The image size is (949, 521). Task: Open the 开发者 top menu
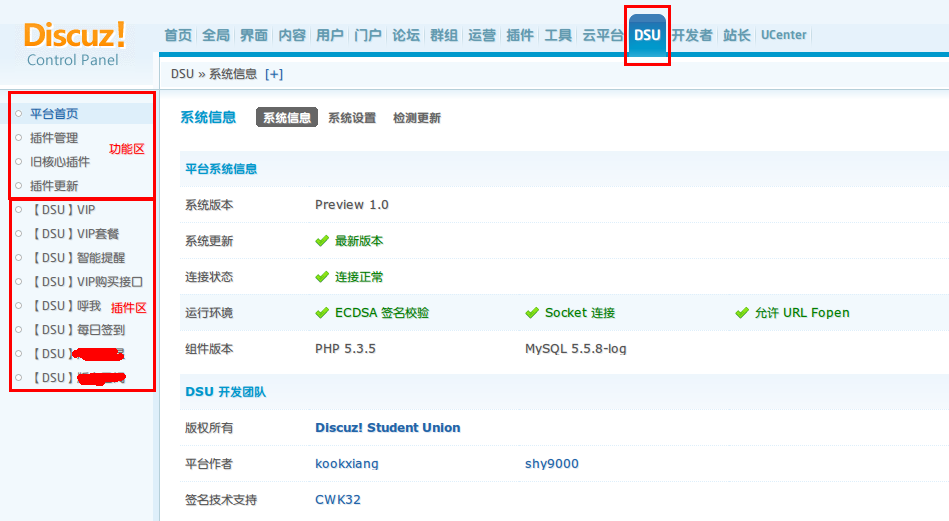[692, 35]
